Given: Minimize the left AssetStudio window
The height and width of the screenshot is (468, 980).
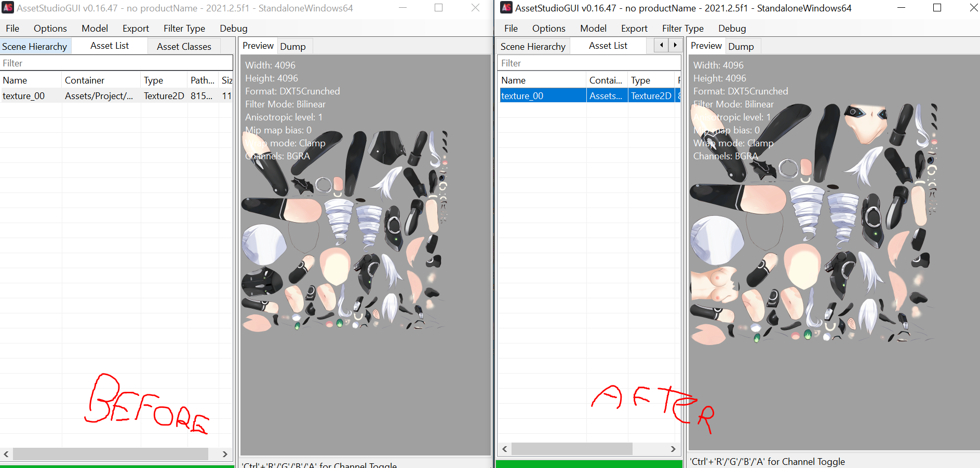Looking at the screenshot, I should tap(402, 8).
